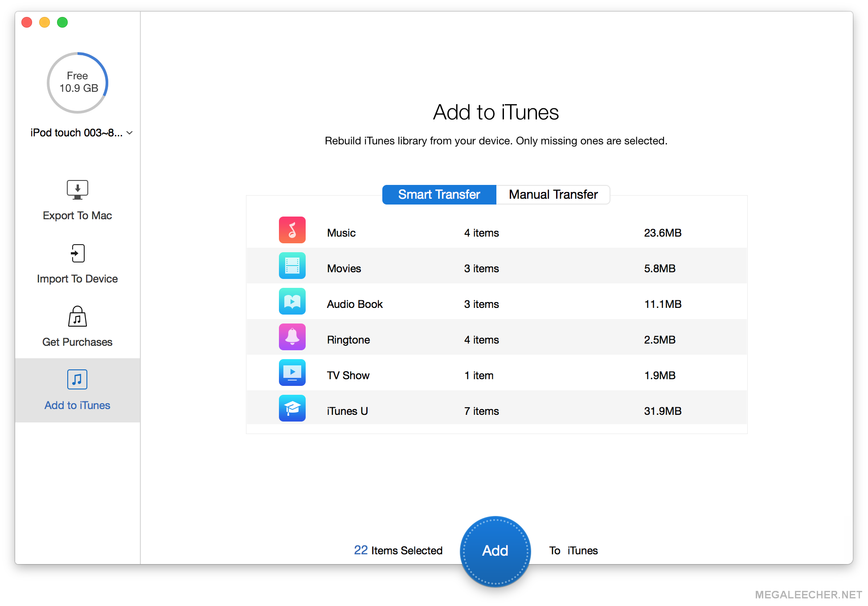The image size is (868, 606).
Task: Close the window with the red button
Action: [x=27, y=22]
